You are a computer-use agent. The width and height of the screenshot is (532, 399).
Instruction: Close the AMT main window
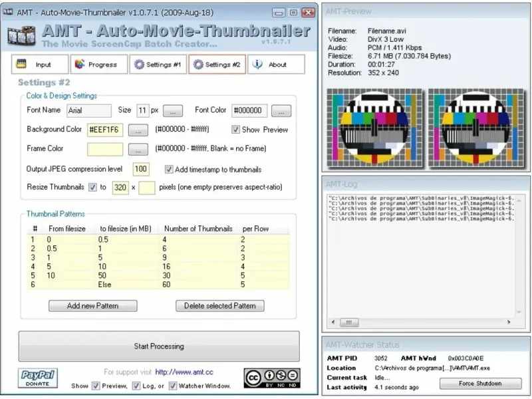308,13
